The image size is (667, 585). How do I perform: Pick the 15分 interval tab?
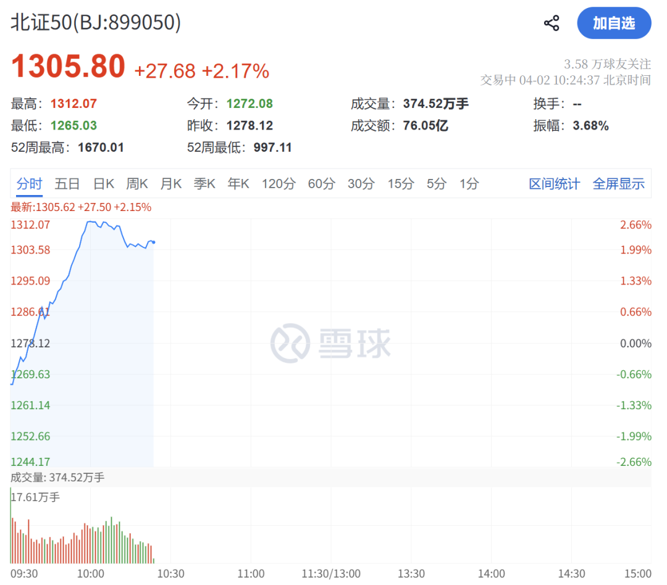(x=401, y=184)
